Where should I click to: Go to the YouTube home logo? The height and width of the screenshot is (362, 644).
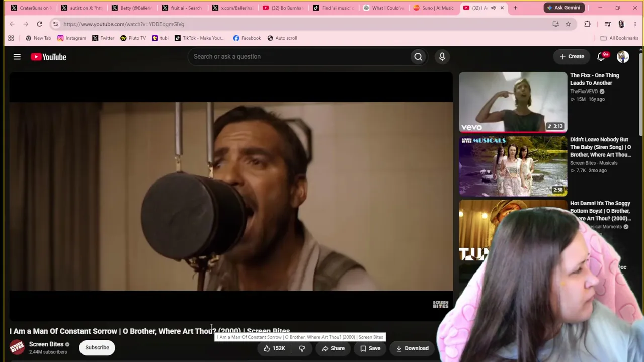click(x=48, y=57)
